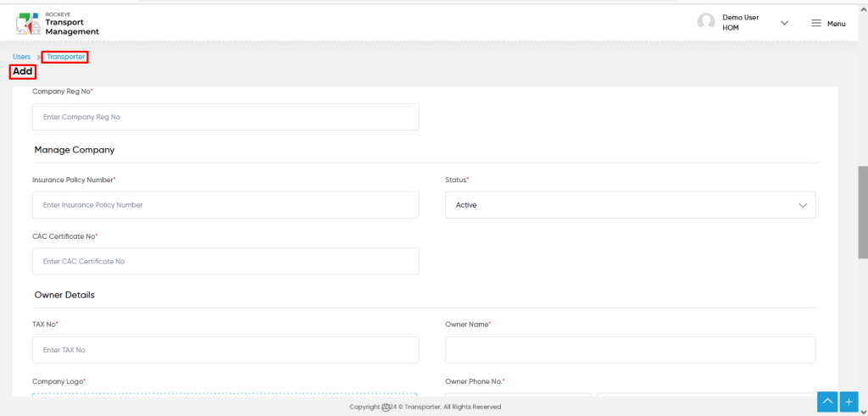Click the Demo User avatar icon

[706, 22]
